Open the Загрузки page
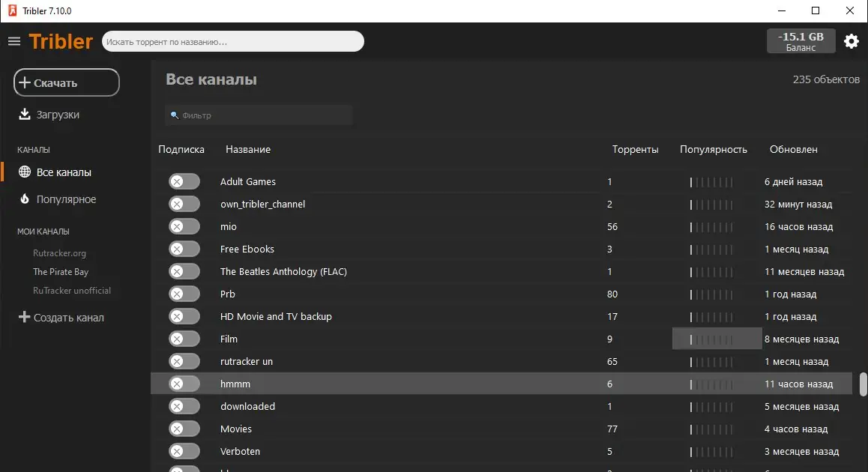Viewport: 868px width, 472px height. point(58,115)
